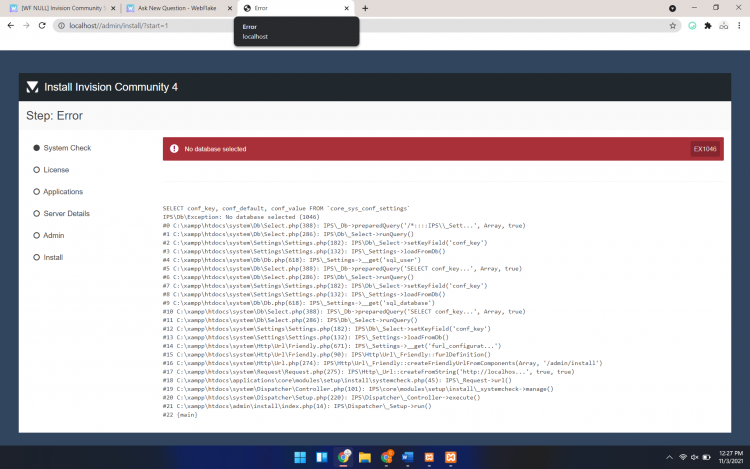Click the browser back arrow

click(x=10, y=25)
